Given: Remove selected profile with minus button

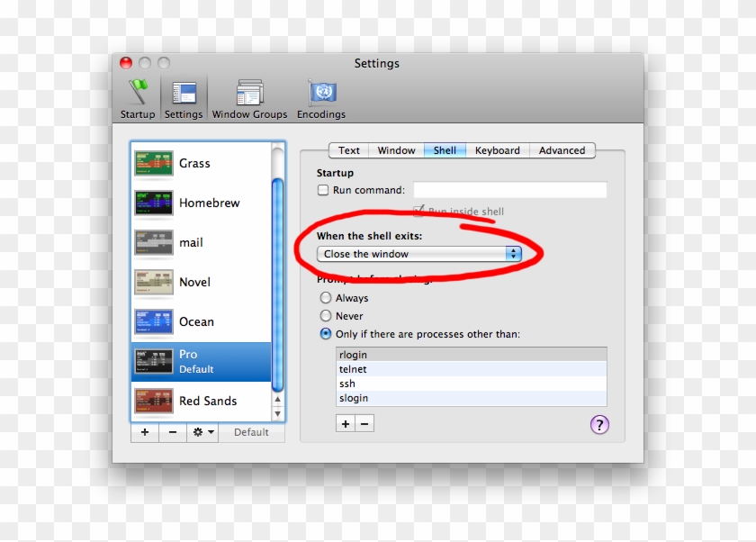Looking at the screenshot, I should pos(173,432).
